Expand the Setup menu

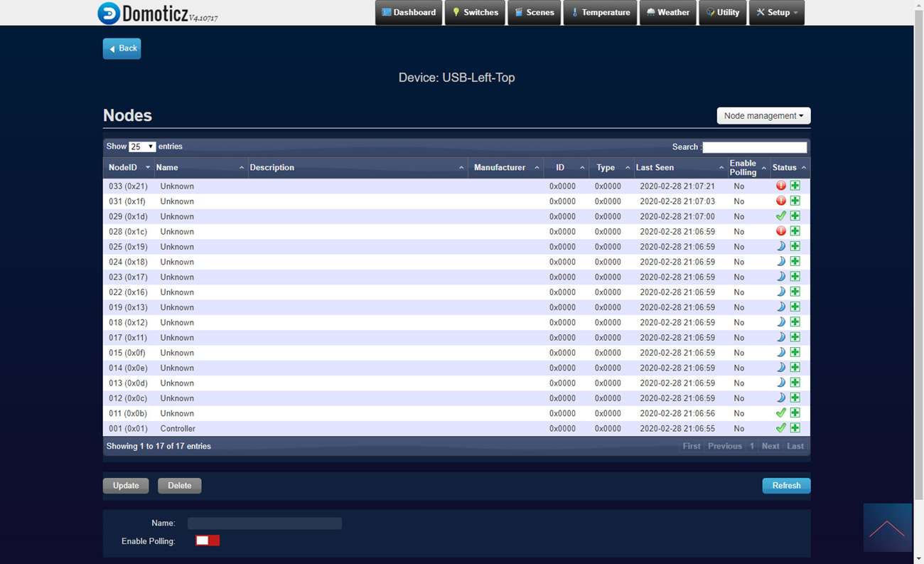[x=776, y=13]
